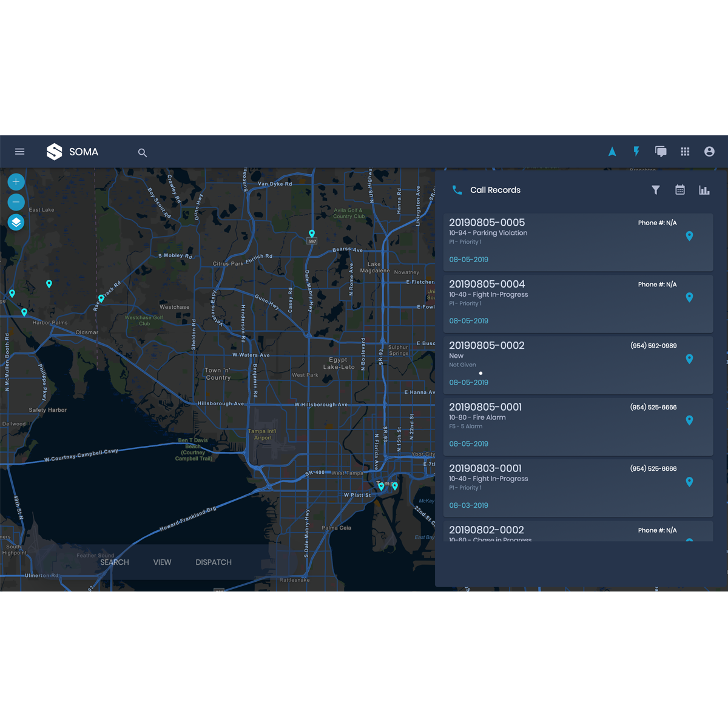Switch to the DISPATCH tab
This screenshot has width=728, height=728.
click(214, 562)
